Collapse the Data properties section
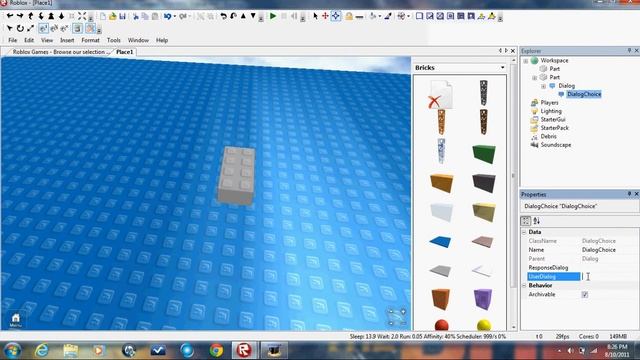The image size is (640, 360). point(524,232)
